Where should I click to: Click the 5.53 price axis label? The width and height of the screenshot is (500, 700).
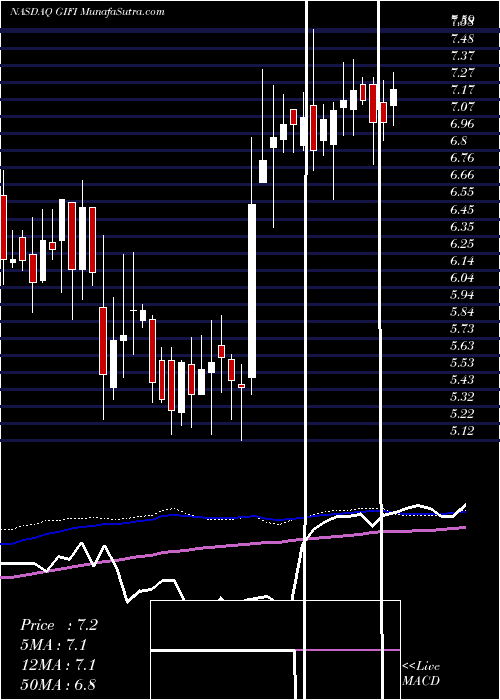(462, 362)
